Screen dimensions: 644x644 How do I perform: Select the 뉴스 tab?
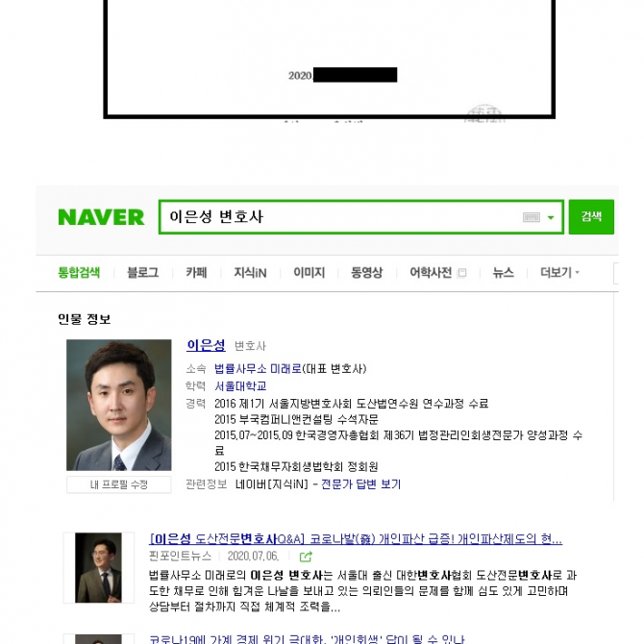pyautogui.click(x=503, y=272)
